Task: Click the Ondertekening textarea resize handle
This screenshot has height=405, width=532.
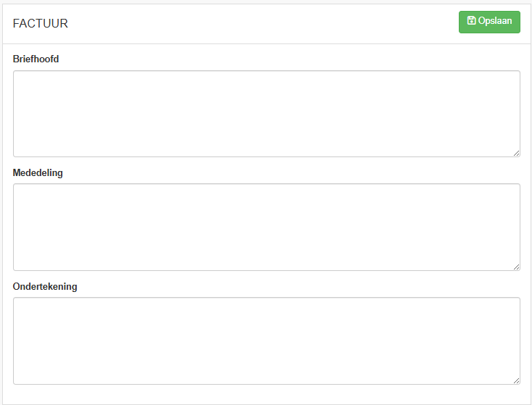Action: coord(516,380)
